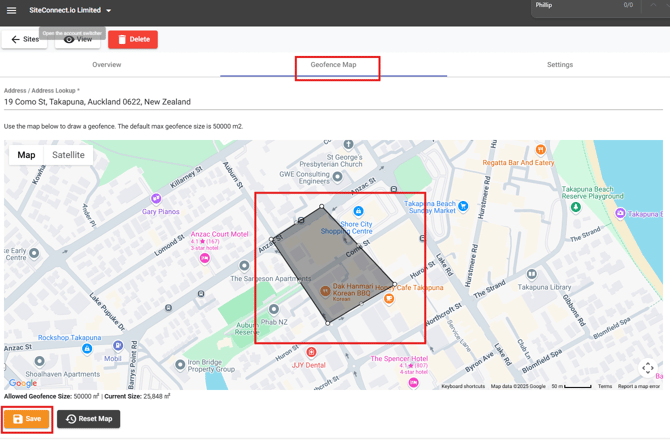The height and width of the screenshot is (440, 670).
Task: Click the Dak Hanmari Korean BBQ marker
Action: point(325,292)
